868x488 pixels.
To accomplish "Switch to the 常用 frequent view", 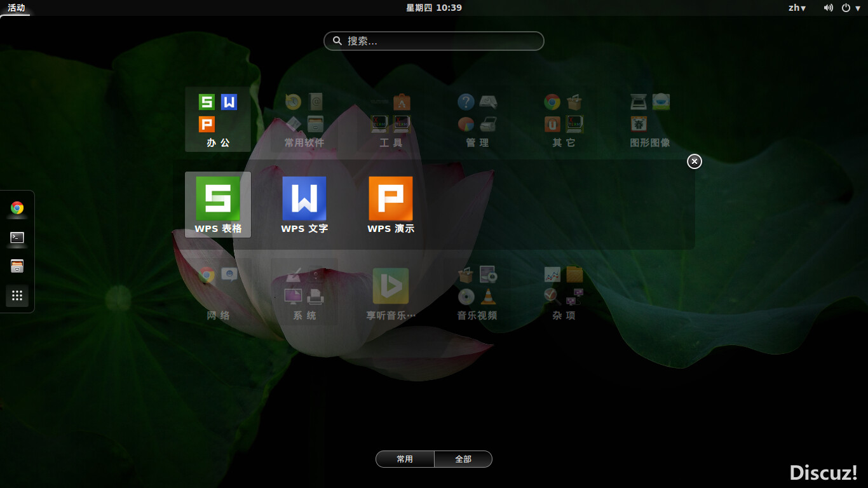I will [x=405, y=459].
